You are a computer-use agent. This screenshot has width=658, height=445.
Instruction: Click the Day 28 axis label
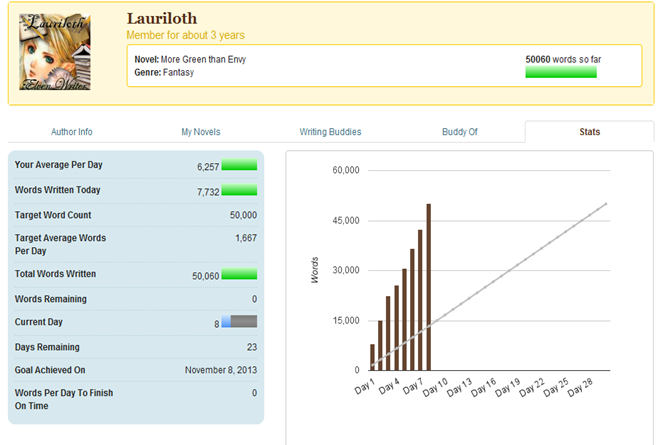(x=580, y=389)
